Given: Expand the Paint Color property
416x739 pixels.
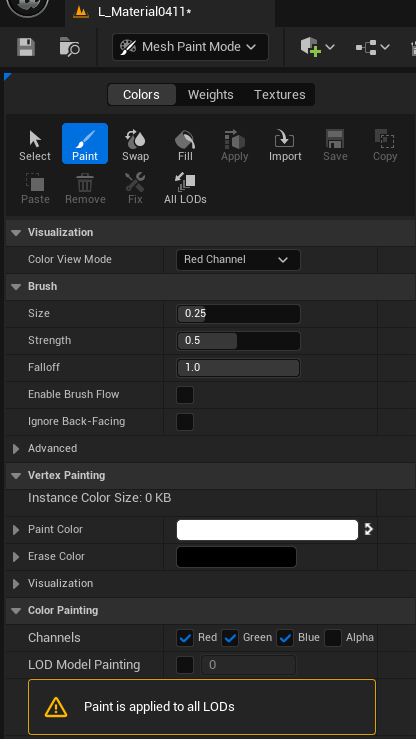Looking at the screenshot, I should tap(16, 530).
